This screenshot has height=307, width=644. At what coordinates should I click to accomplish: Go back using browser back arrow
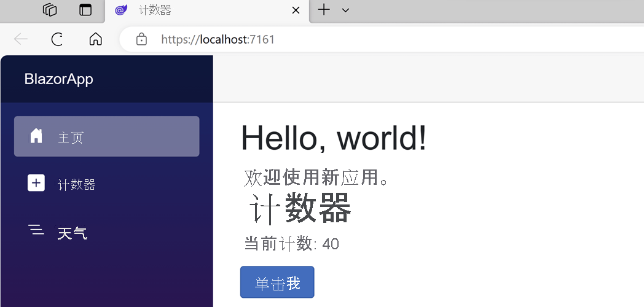pos(20,39)
